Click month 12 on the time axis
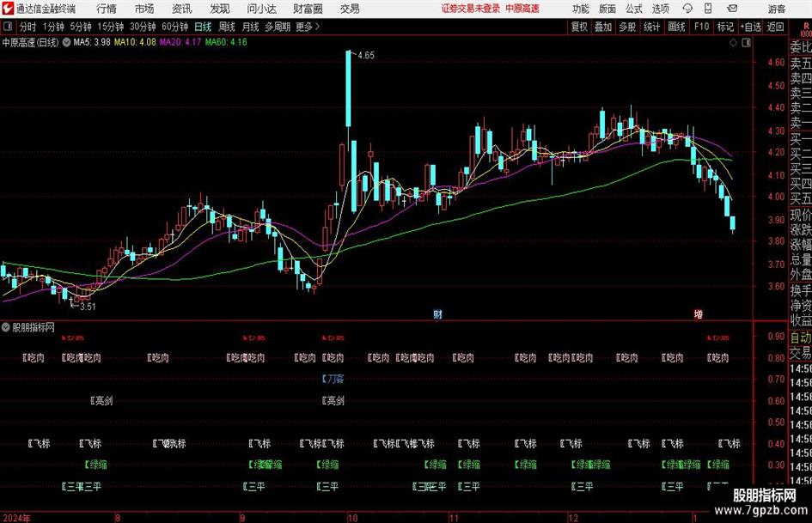The image size is (812, 523). [573, 518]
